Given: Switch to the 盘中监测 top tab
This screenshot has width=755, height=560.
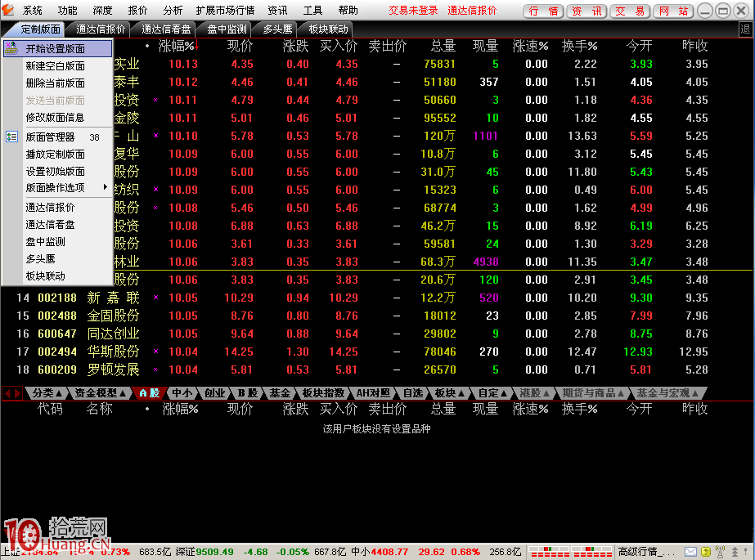Looking at the screenshot, I should coord(227,29).
